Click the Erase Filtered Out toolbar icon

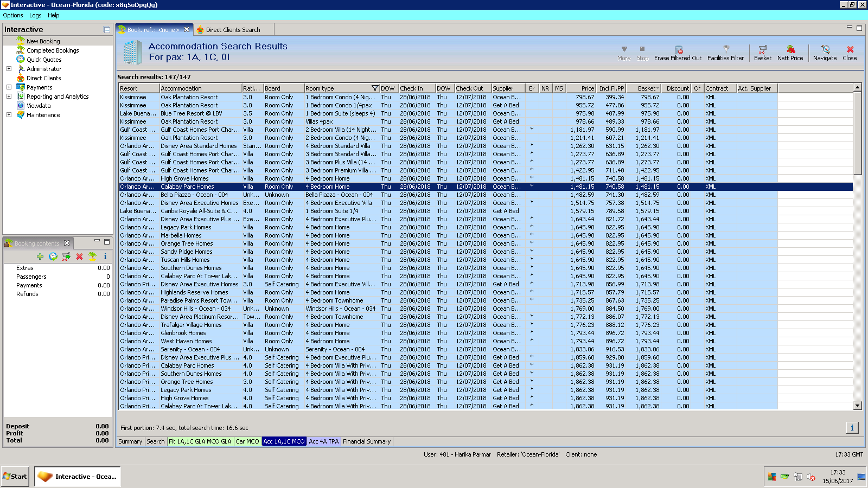(678, 49)
